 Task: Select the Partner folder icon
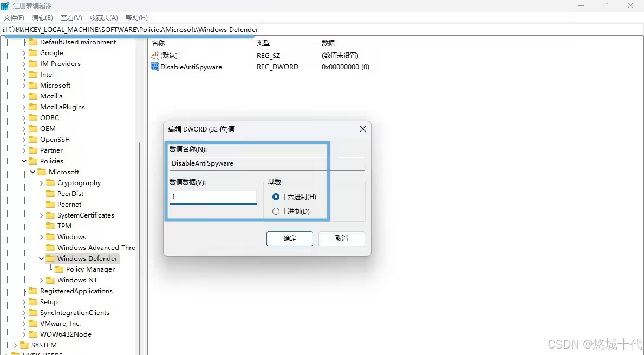(x=33, y=150)
